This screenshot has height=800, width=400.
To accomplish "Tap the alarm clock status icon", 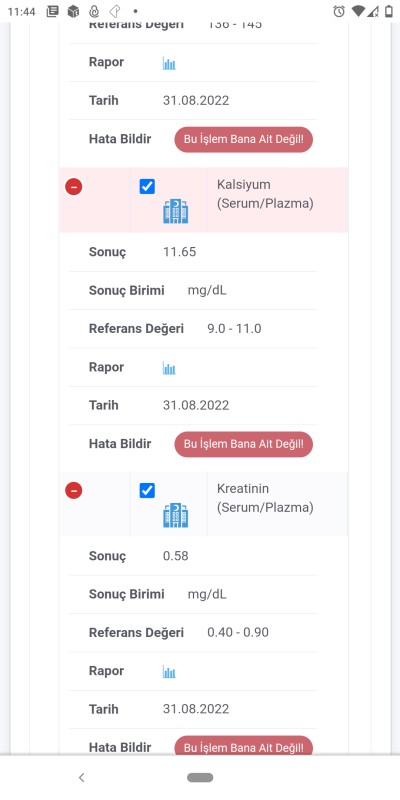I will click(x=339, y=11).
